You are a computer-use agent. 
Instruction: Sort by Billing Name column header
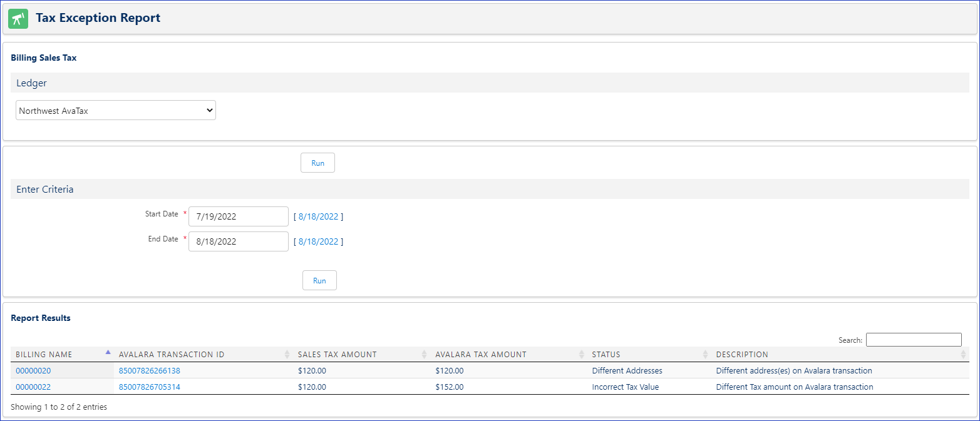point(62,354)
